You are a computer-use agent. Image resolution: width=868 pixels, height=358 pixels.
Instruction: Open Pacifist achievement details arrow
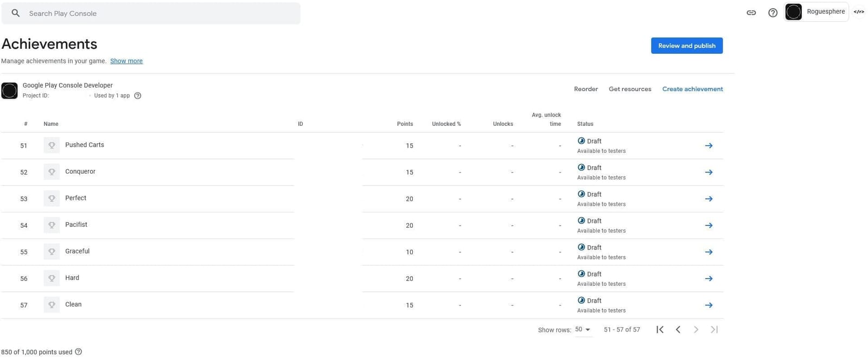tap(709, 225)
